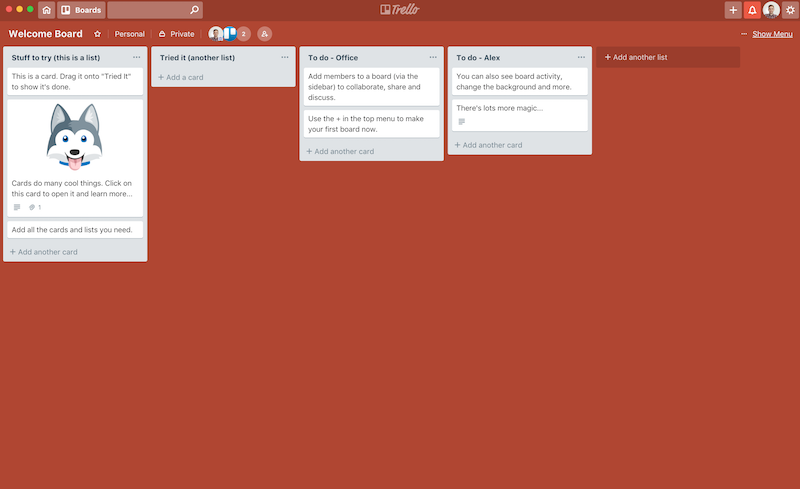The image size is (800, 489).
Task: Click the magnifier search icon
Action: click(194, 10)
